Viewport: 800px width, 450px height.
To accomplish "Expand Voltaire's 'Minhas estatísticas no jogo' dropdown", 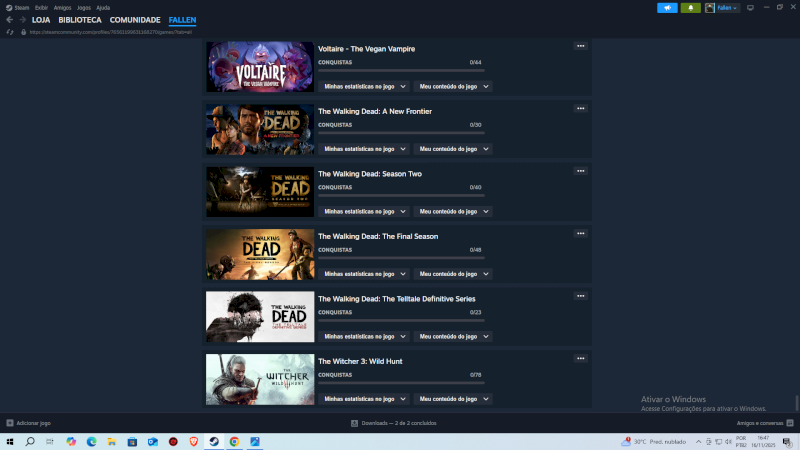I will tap(364, 86).
